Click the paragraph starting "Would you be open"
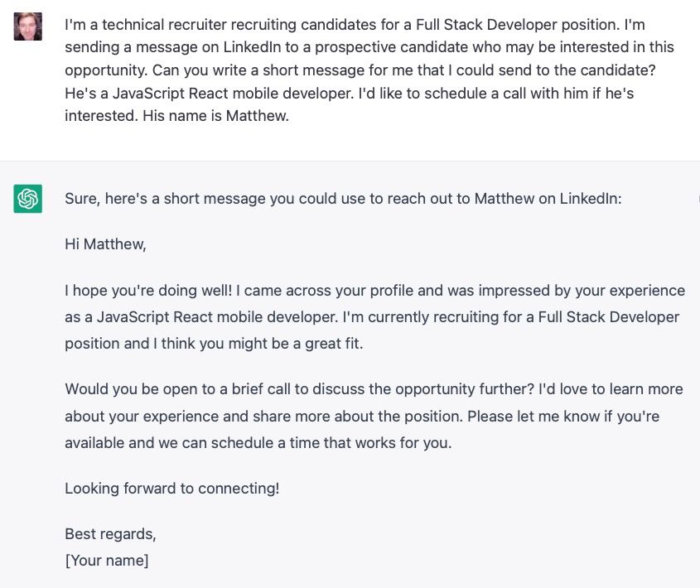 coord(373,416)
